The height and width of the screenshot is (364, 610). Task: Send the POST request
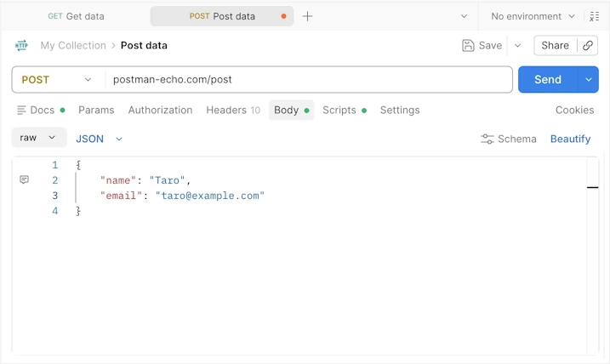click(x=548, y=80)
